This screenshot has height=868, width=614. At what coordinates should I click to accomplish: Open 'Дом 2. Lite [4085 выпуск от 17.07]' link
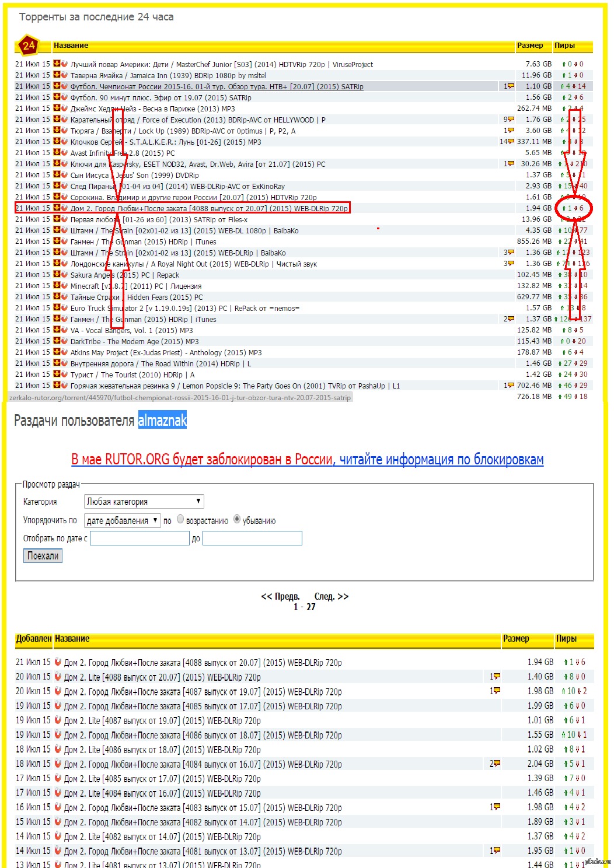162,779
